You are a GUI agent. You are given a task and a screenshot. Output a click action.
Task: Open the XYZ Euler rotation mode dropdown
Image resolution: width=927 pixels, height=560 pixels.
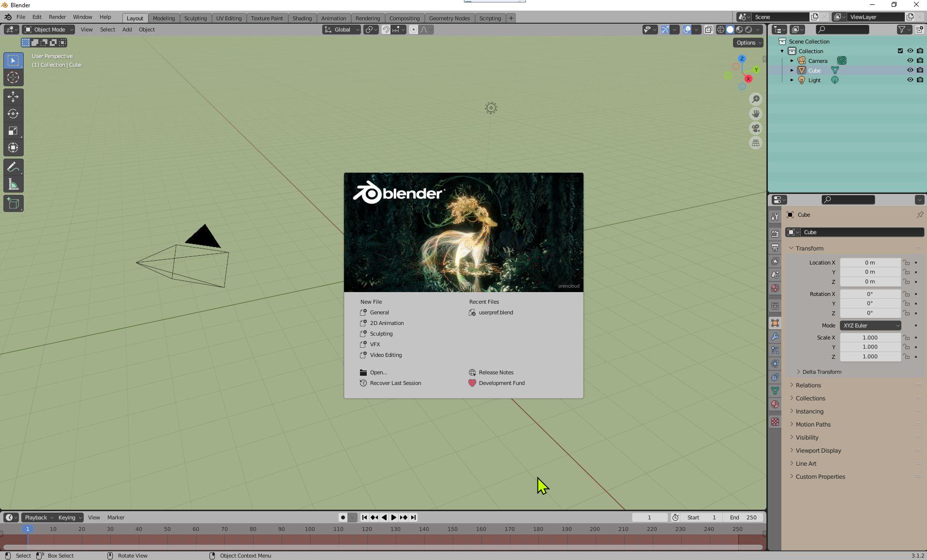pyautogui.click(x=870, y=325)
